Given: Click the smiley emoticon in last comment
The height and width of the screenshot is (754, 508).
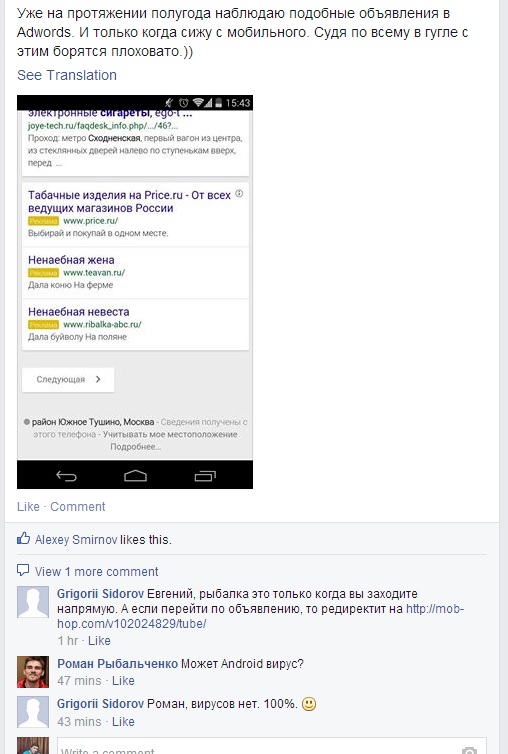Looking at the screenshot, I should (x=309, y=704).
